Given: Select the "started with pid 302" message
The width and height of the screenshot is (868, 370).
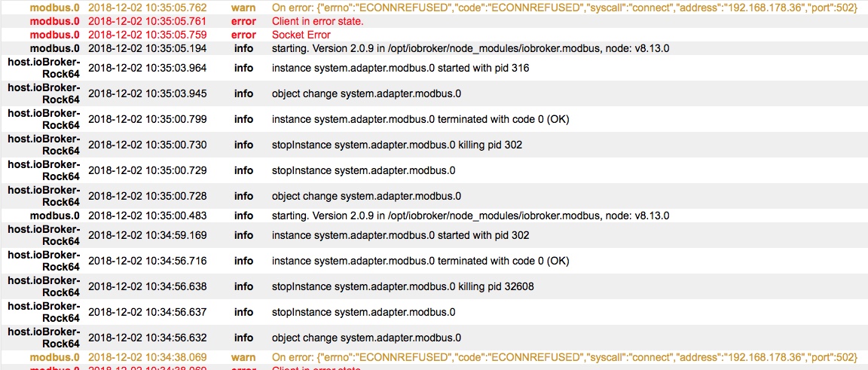Looking at the screenshot, I should coord(400,235).
